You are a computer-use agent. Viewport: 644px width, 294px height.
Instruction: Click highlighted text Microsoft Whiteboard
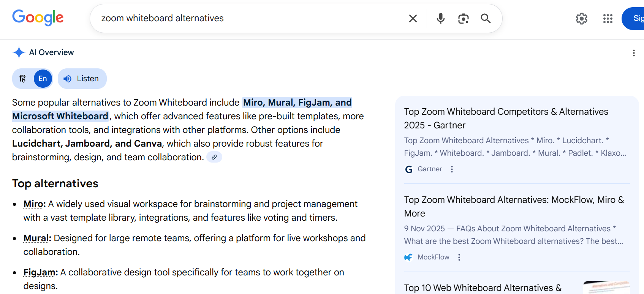click(x=60, y=116)
